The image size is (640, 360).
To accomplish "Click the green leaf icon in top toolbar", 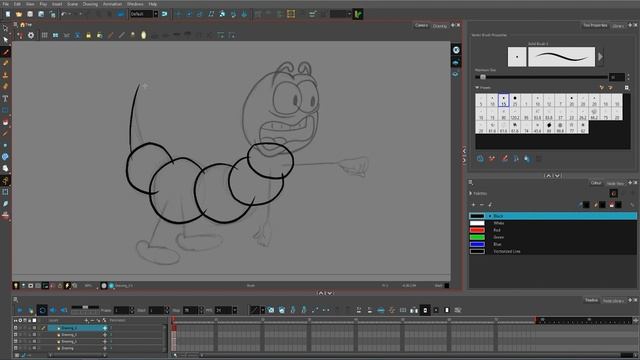I will [x=358, y=14].
